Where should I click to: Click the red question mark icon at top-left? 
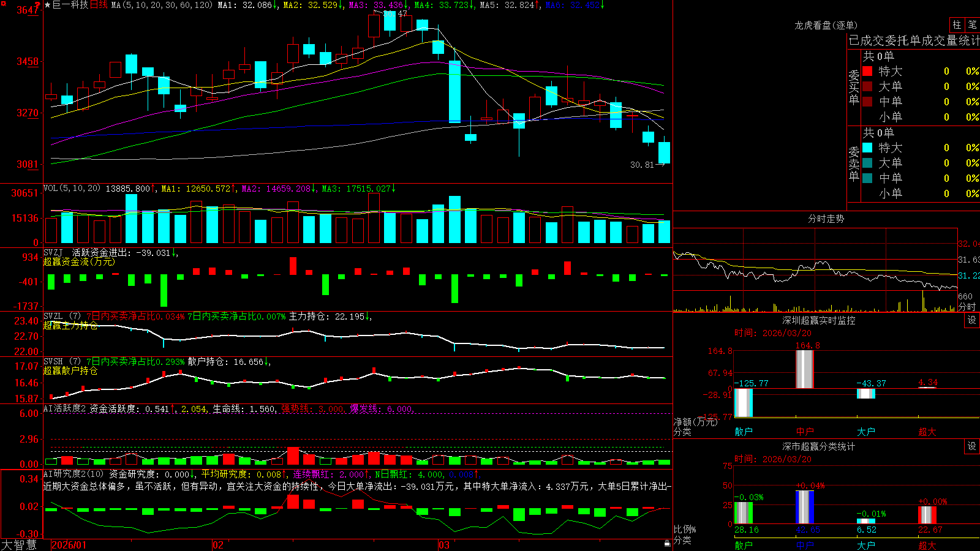point(38,6)
